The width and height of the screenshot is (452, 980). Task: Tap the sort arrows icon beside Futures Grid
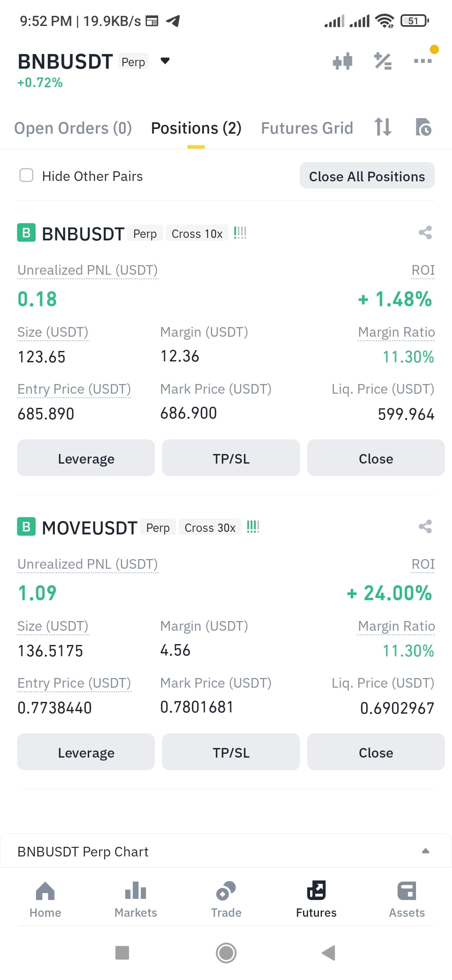(383, 127)
